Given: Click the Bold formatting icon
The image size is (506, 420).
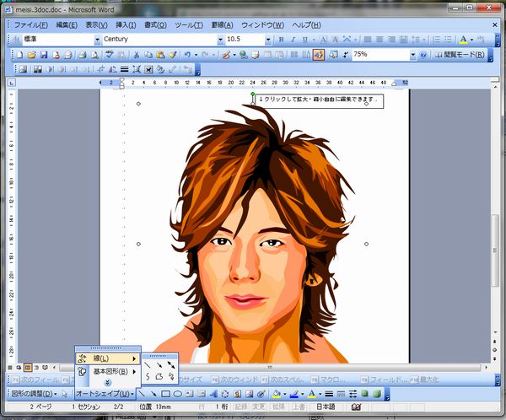Looking at the screenshot, I should [281, 40].
